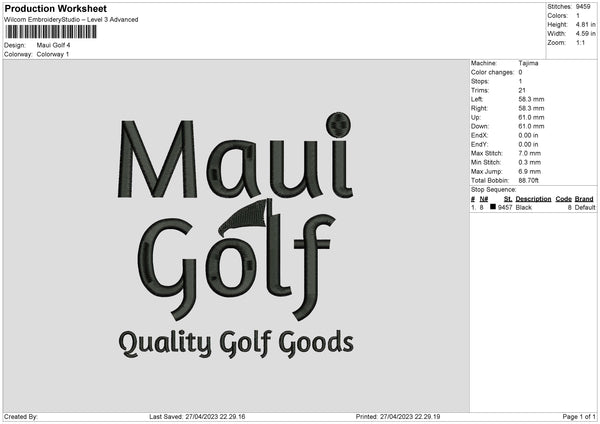Image resolution: width=600 pixels, height=424 pixels.
Task: Click the Left value 58.3 mm
Action: coord(531,99)
